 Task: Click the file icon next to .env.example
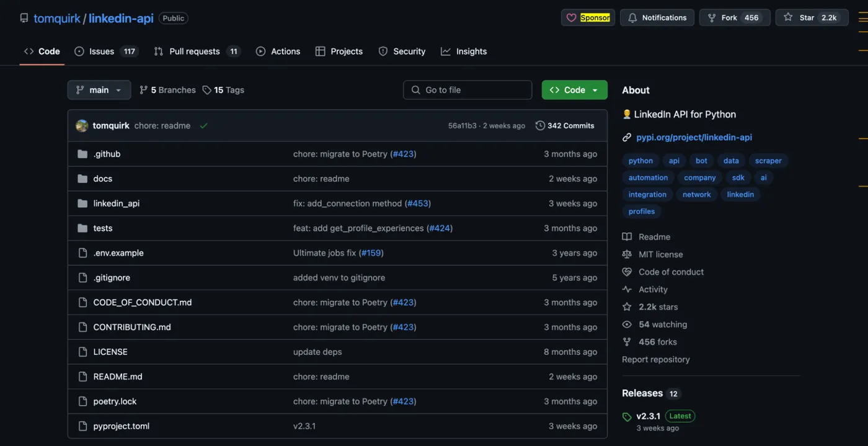tap(82, 253)
